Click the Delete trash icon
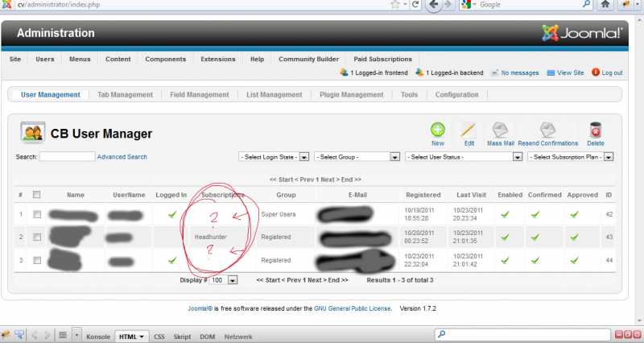This screenshot has width=644, height=343. (595, 130)
